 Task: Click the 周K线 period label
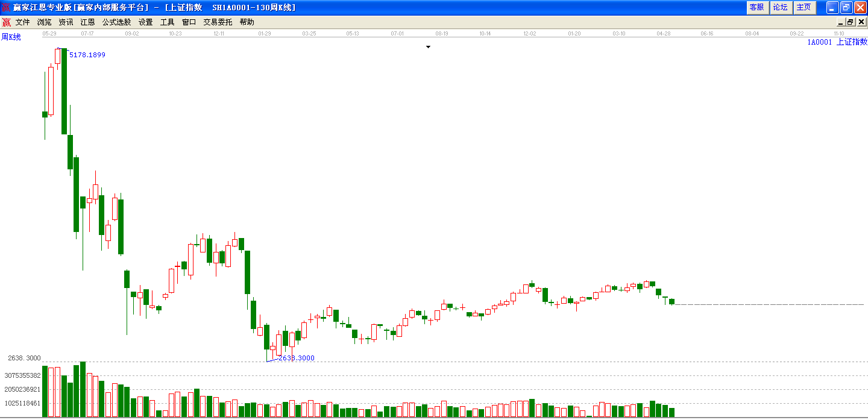point(11,37)
